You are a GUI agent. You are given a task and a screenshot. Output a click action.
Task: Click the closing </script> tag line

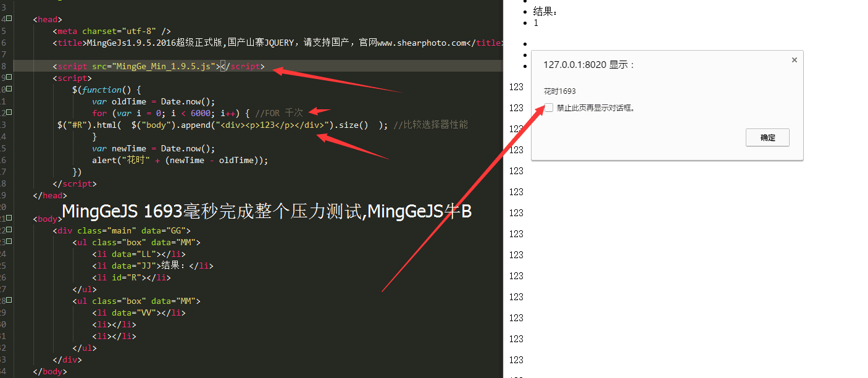pos(75,183)
